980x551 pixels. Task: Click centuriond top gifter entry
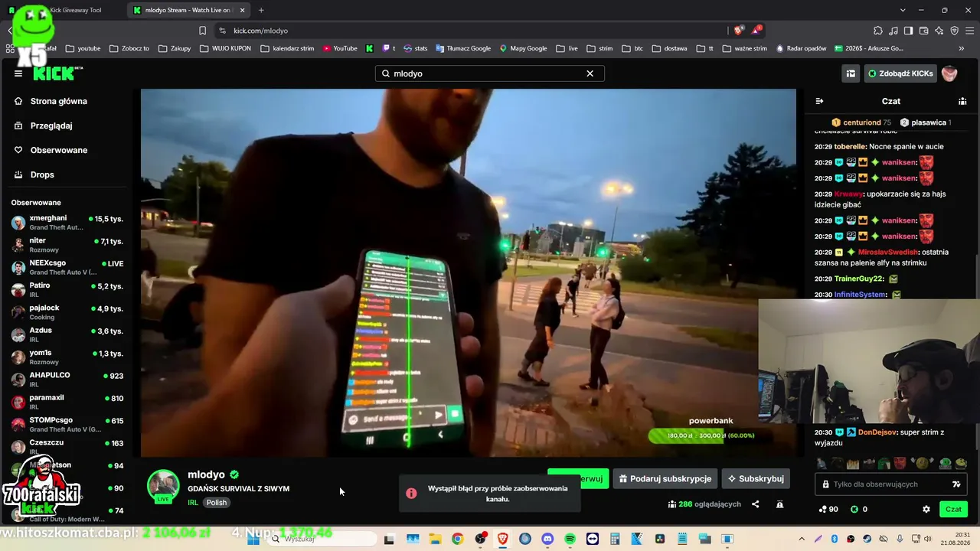(861, 122)
